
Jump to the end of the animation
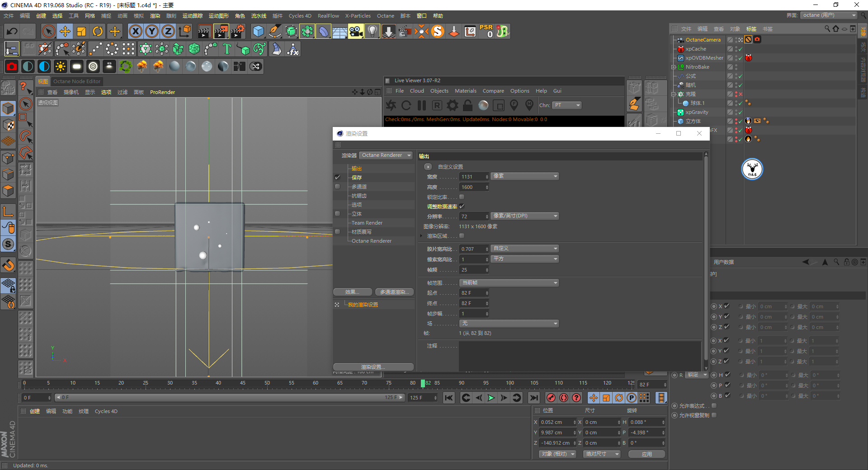(x=534, y=398)
